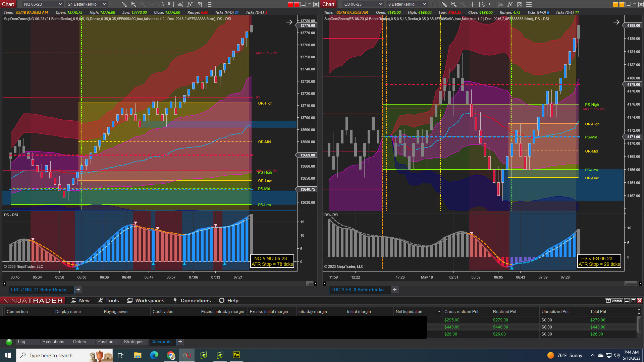Click NQ chart horizontal scrollbar thumb
Screen dimensions: 644x362
point(310,284)
